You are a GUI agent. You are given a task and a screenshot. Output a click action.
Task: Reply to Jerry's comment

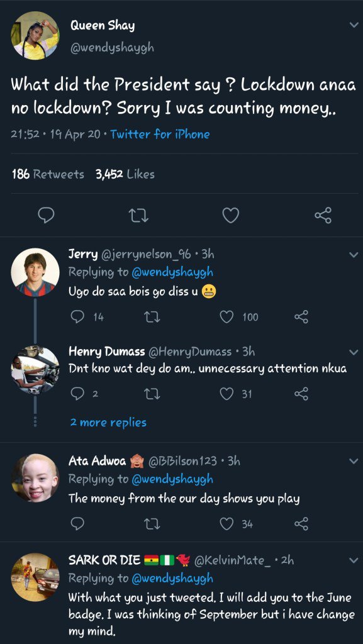(x=77, y=317)
